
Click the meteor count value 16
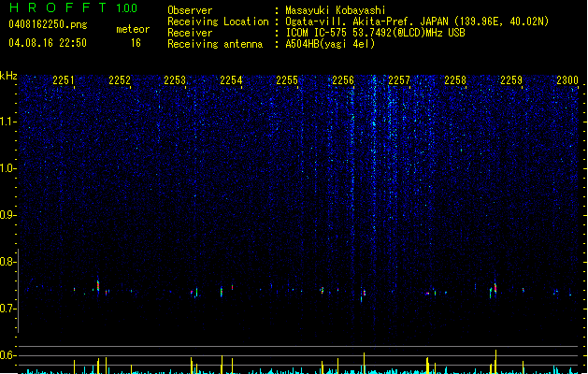(136, 43)
